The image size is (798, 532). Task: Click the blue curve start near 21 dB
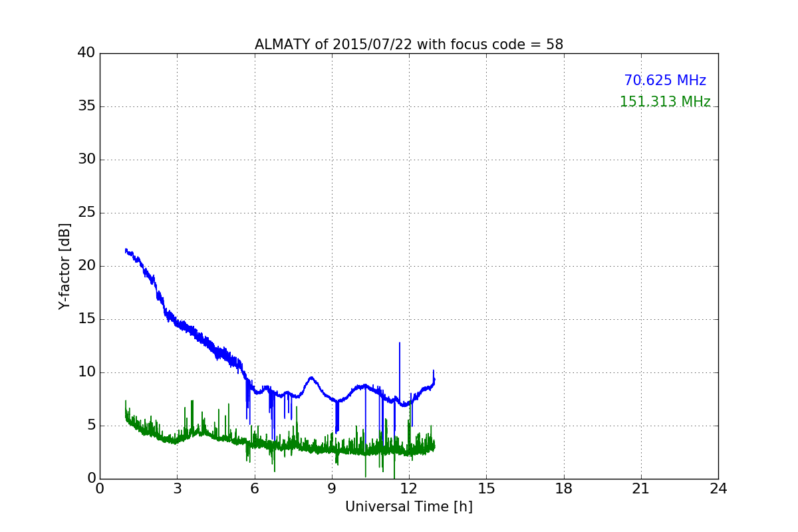(126, 251)
